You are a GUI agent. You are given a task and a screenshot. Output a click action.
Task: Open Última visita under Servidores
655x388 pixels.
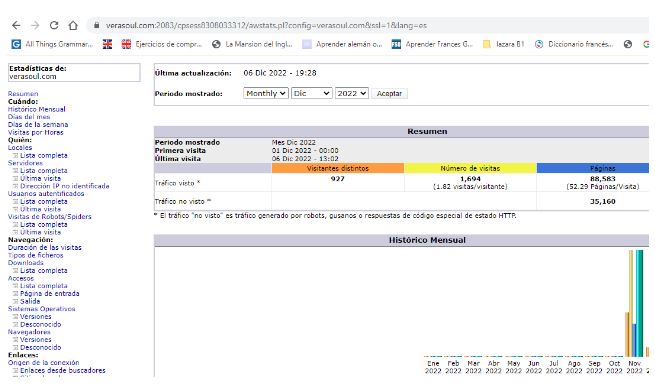pyautogui.click(x=41, y=178)
